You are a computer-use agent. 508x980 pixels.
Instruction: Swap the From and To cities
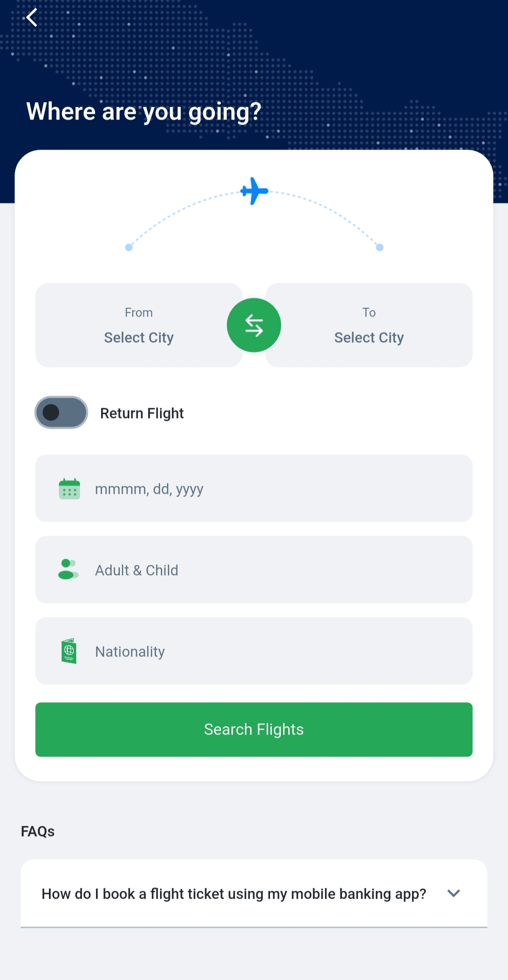click(254, 325)
